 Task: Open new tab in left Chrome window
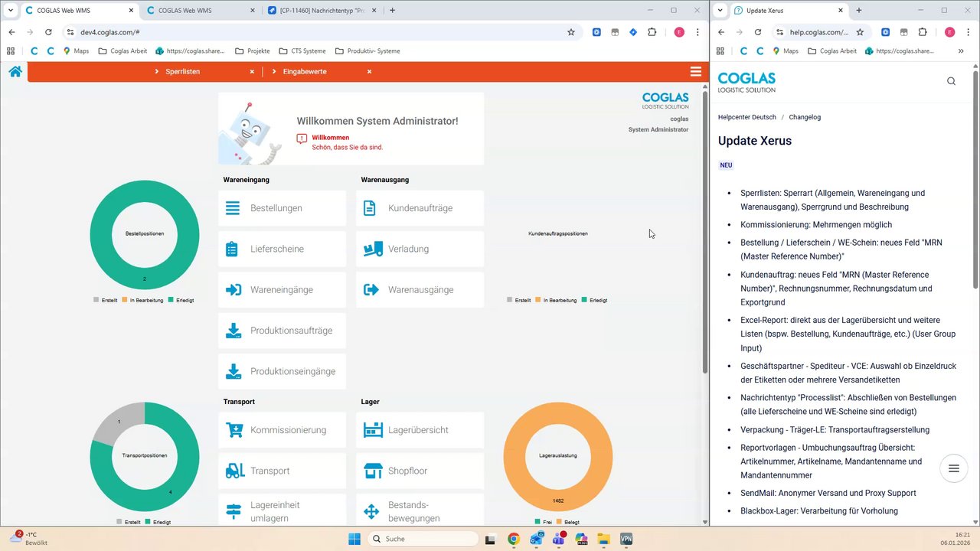393,11
